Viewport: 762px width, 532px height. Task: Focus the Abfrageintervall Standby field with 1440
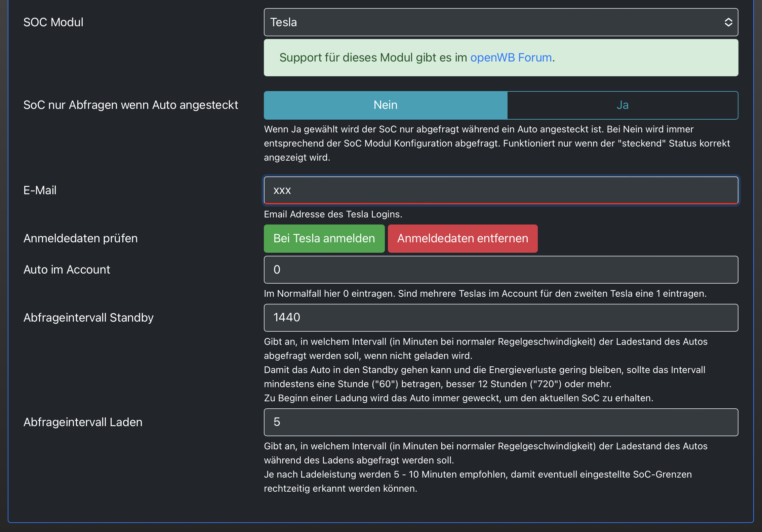[501, 318]
